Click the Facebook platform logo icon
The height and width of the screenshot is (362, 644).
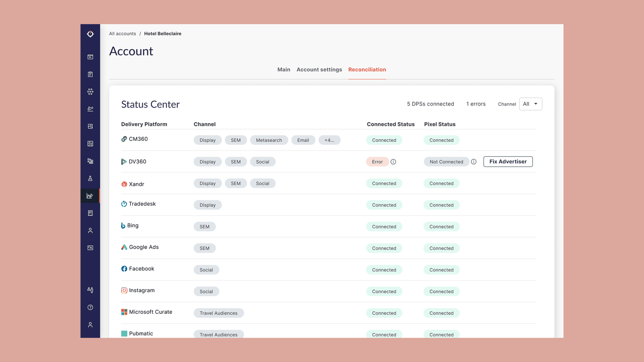124,268
